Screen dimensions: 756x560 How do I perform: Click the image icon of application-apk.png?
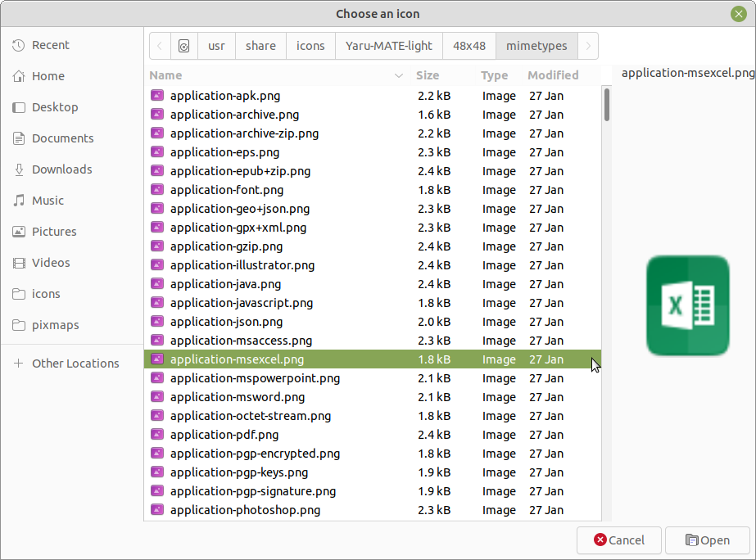tap(157, 96)
